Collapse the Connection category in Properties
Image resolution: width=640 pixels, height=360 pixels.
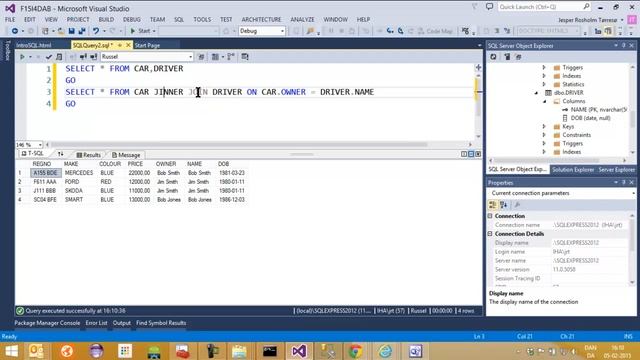[490, 216]
